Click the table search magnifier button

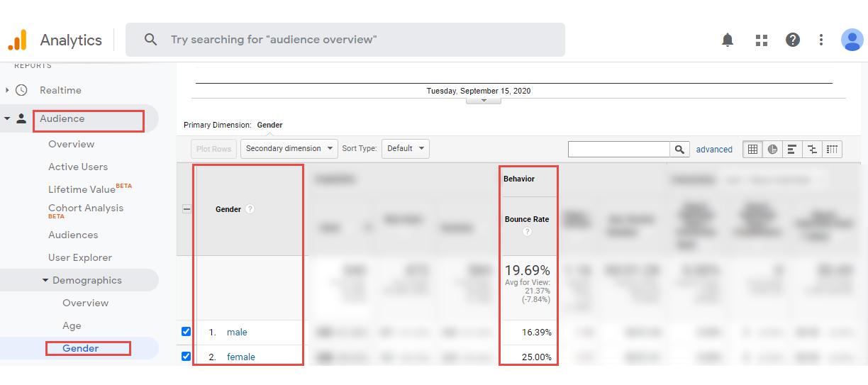[x=679, y=149]
